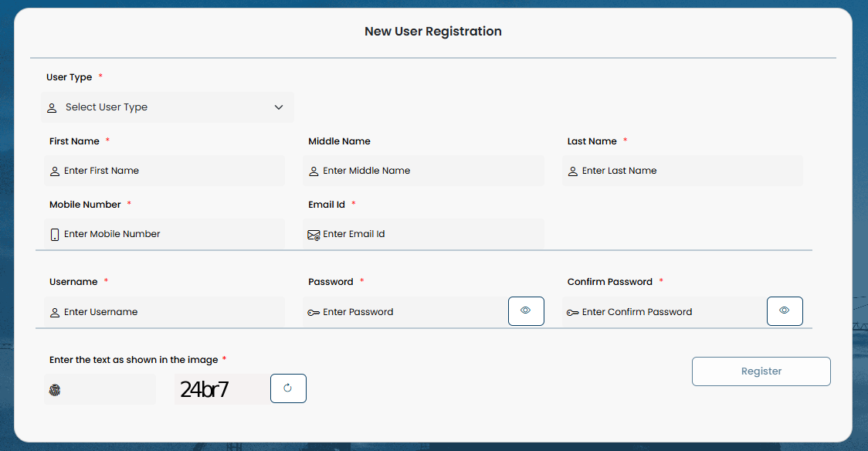Open the Select User Type dropdown

[x=168, y=107]
